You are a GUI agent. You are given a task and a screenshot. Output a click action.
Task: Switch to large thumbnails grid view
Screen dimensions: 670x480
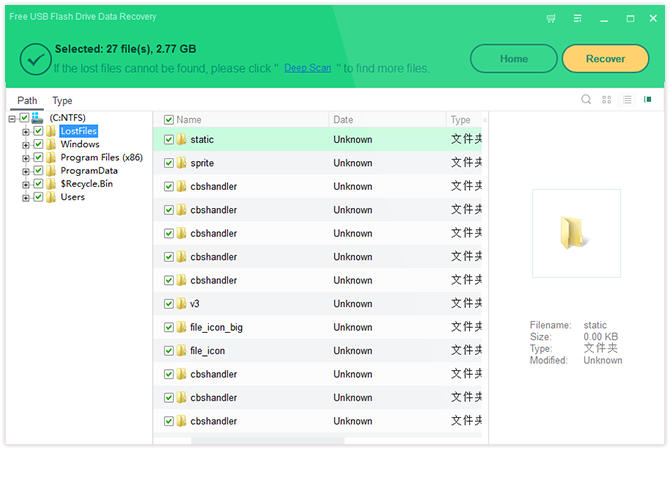tap(606, 100)
